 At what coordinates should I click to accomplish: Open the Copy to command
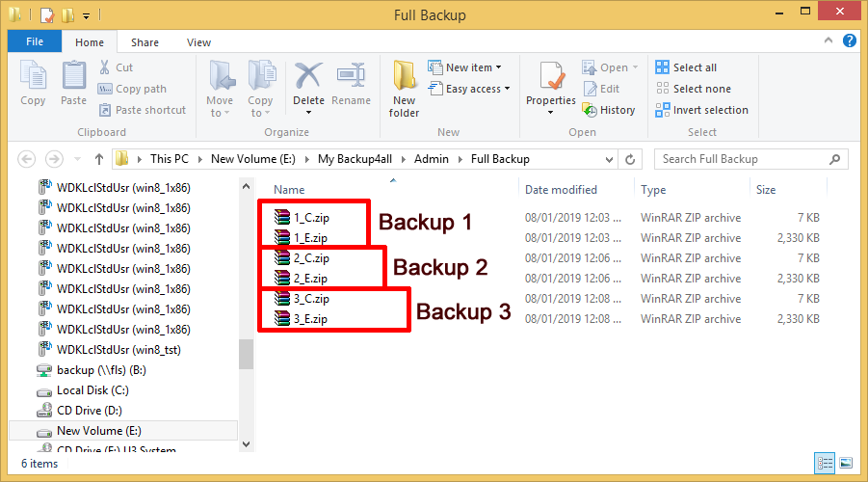[x=260, y=89]
